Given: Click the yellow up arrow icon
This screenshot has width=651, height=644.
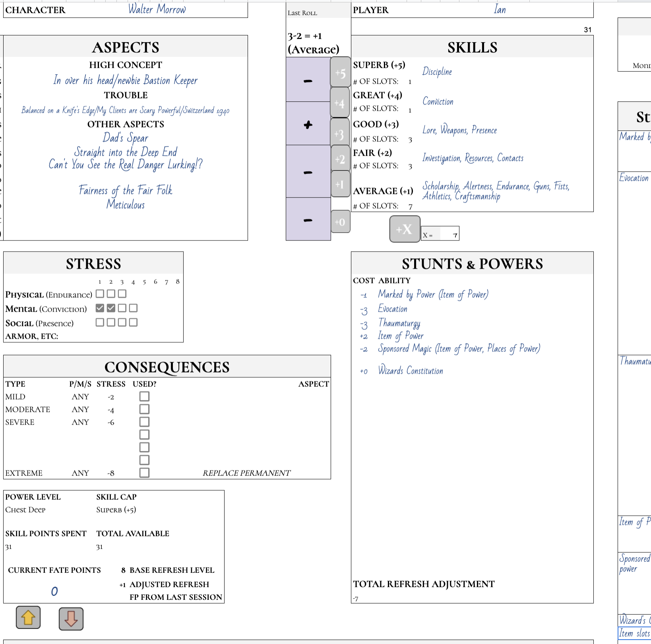Looking at the screenshot, I should 28,617.
